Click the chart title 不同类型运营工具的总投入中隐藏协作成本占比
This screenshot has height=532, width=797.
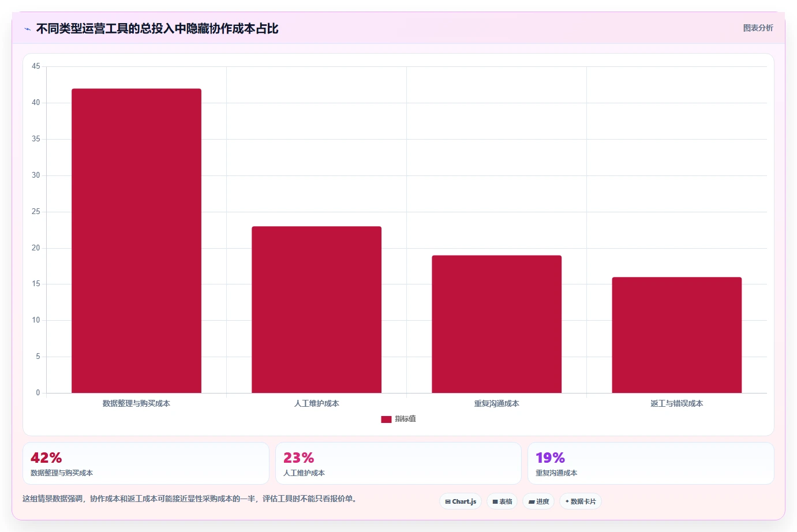[157, 29]
